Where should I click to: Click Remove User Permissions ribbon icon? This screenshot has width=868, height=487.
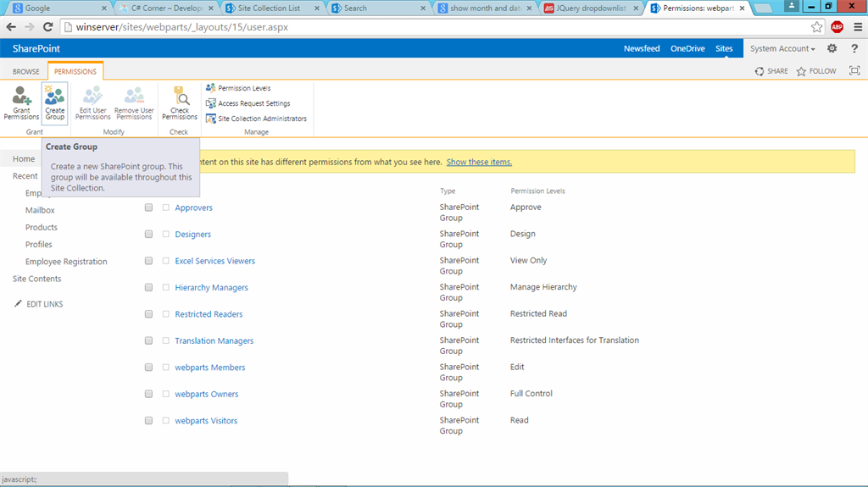[x=134, y=103]
